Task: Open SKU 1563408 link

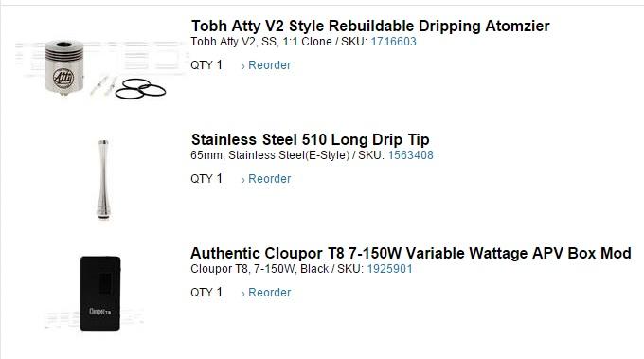Action: point(410,155)
